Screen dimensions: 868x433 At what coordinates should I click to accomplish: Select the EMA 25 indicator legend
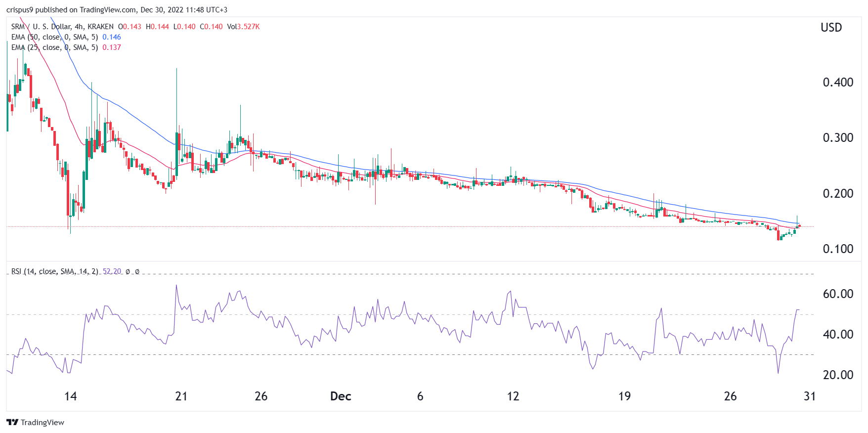(54, 47)
